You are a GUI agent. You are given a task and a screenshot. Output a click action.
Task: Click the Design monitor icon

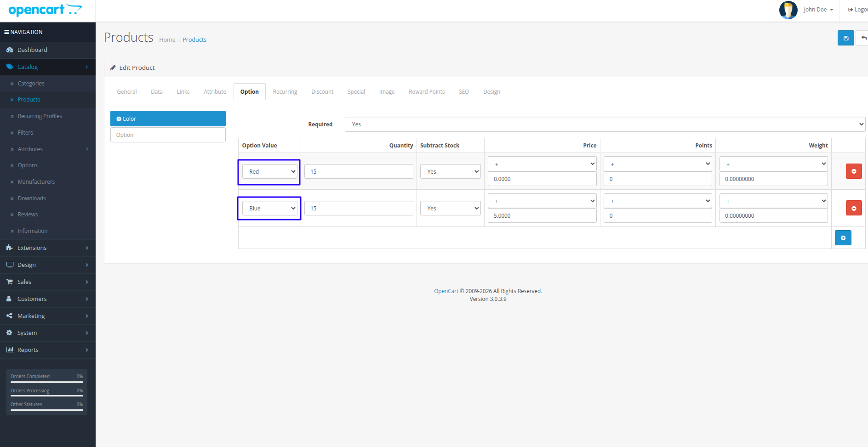pos(10,265)
